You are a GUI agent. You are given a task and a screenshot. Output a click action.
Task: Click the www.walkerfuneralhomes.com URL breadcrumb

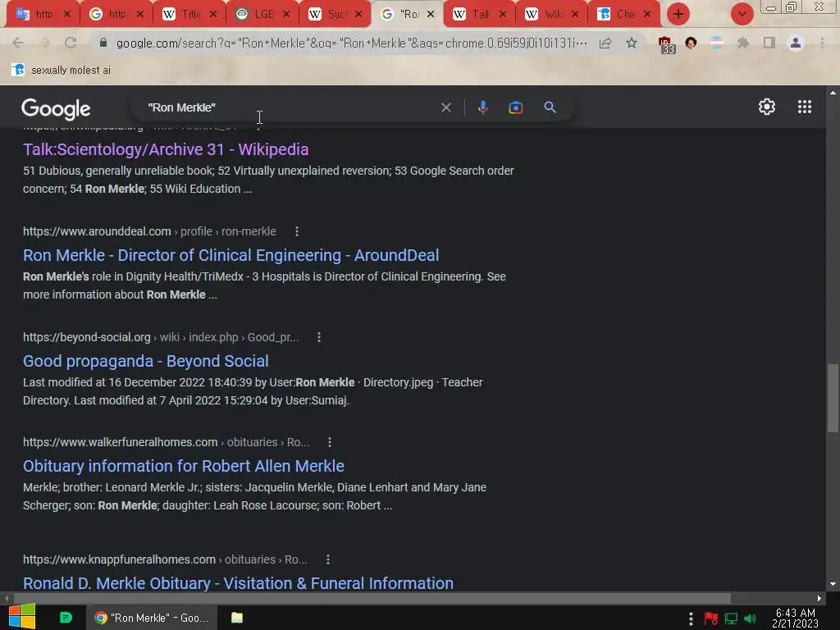pyautogui.click(x=166, y=442)
